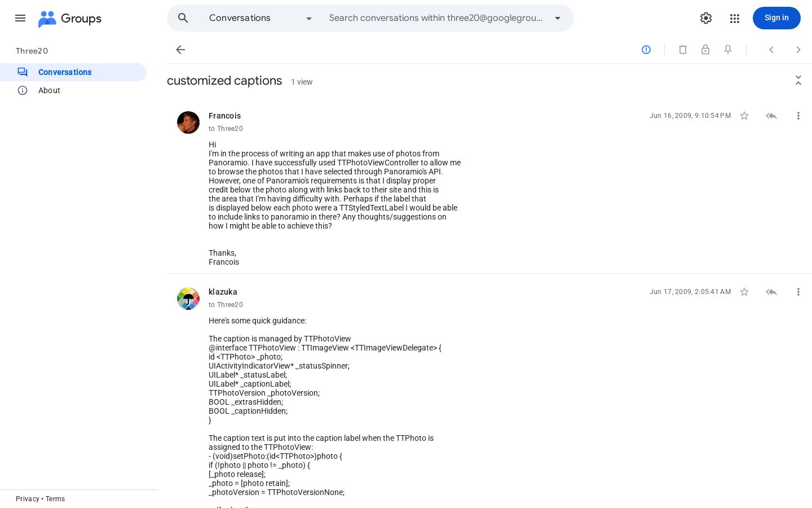Open the settings gear

tap(706, 18)
